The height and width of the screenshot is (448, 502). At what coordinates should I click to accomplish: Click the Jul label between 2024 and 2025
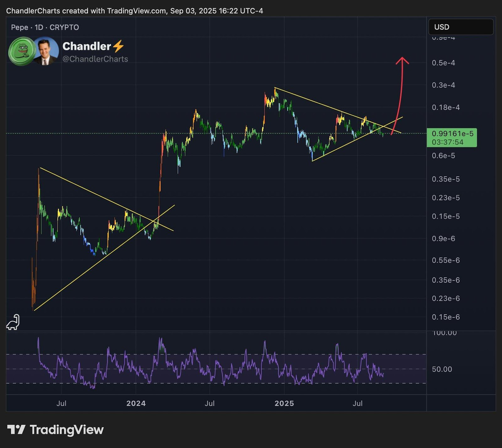[210, 403]
